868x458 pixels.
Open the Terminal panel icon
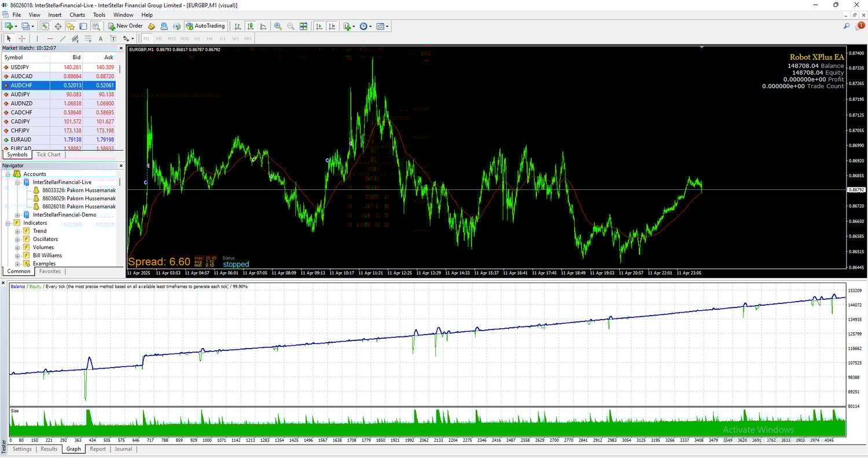[x=83, y=26]
